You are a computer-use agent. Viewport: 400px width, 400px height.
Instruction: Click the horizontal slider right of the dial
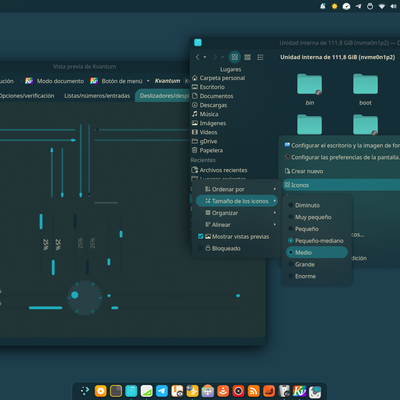click(174, 296)
